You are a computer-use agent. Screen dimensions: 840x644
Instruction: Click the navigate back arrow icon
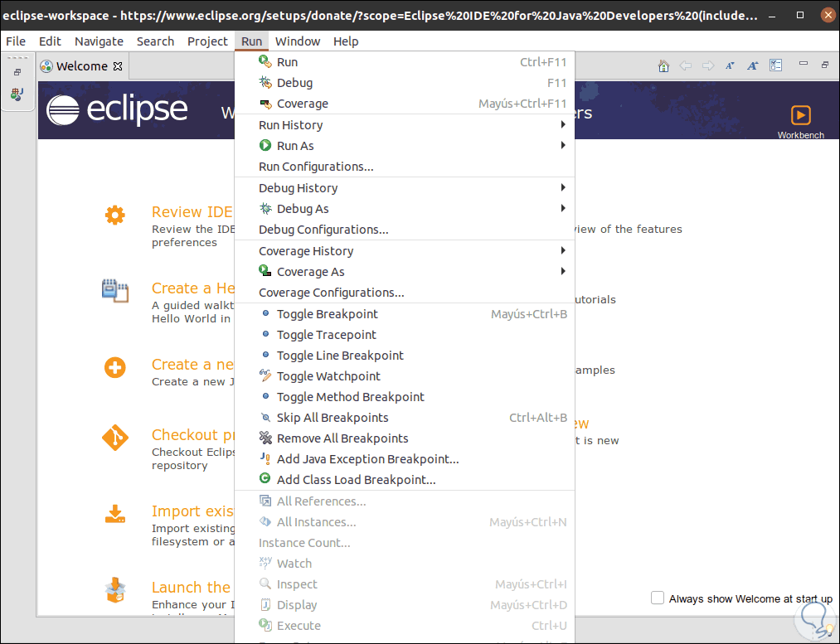(x=685, y=65)
